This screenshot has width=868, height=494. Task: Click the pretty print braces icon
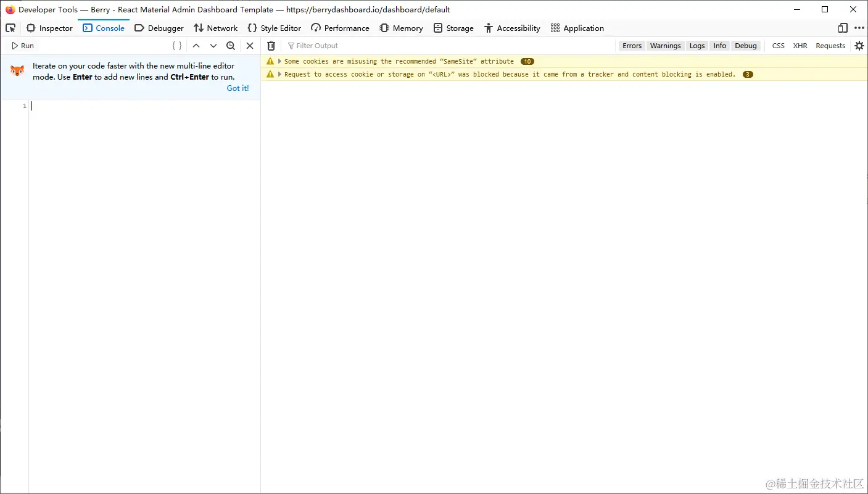177,46
